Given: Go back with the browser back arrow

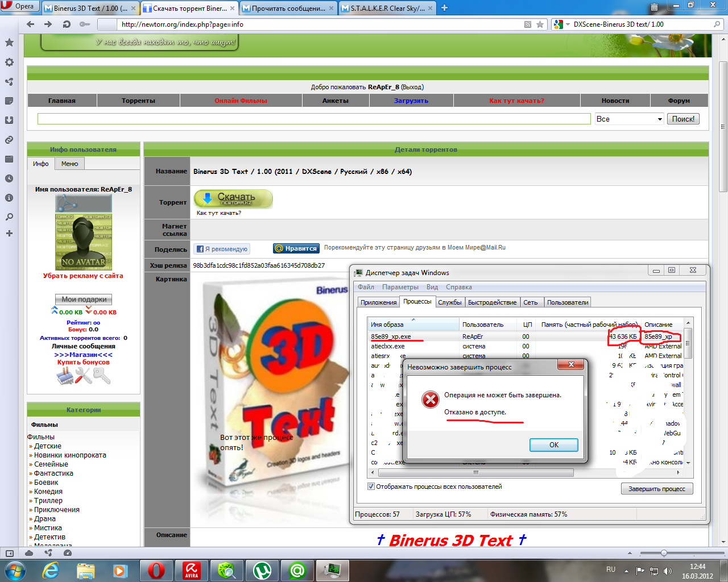Looking at the screenshot, I should point(31,24).
